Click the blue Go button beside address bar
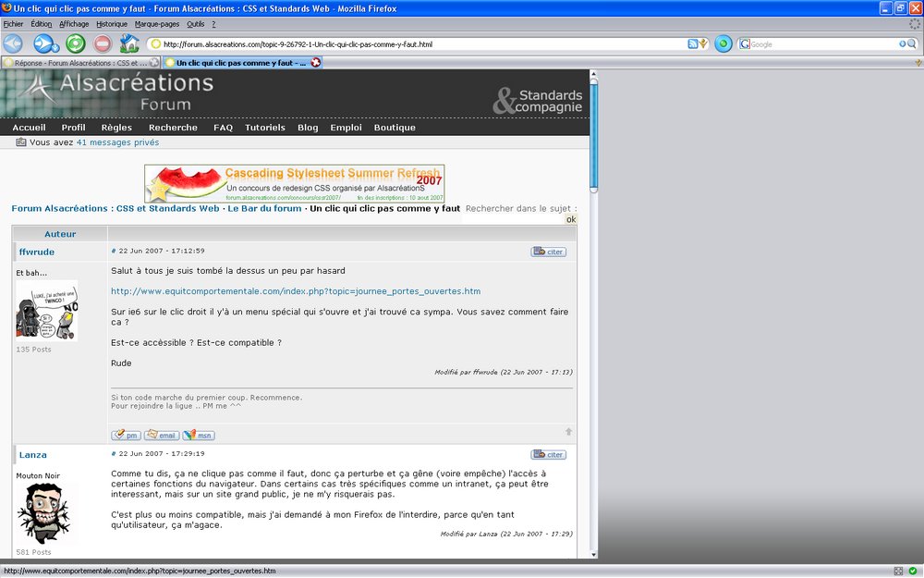The image size is (924, 578). [x=723, y=43]
